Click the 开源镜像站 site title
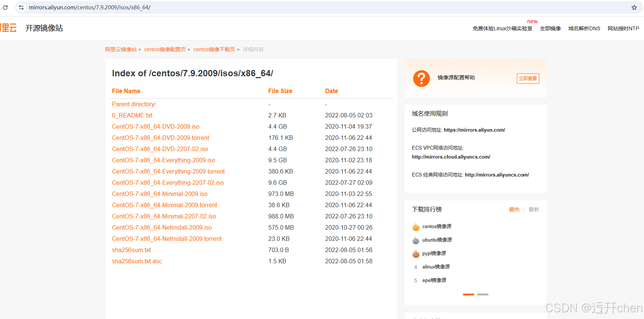This screenshot has width=644, height=319. pos(44,28)
